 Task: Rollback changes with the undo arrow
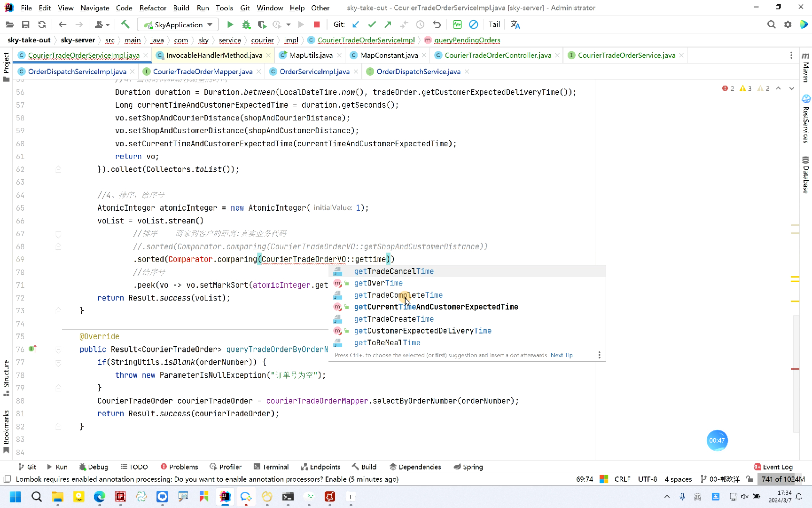[437, 24]
